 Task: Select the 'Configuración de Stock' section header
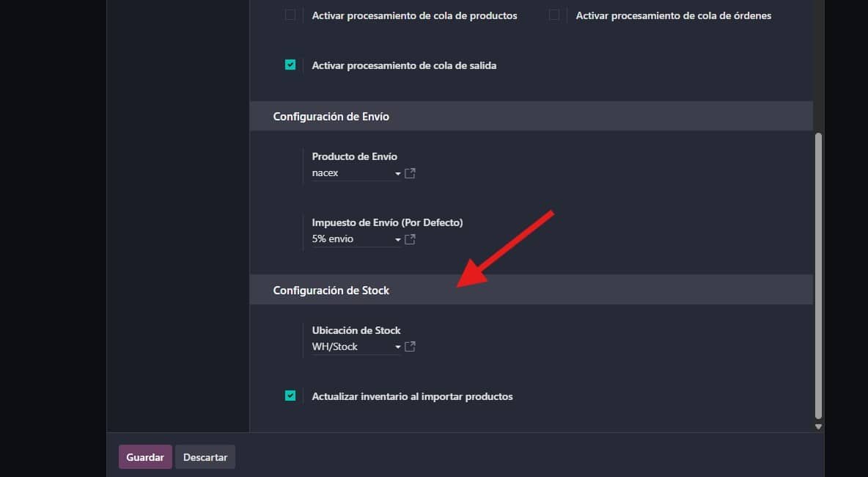coord(331,291)
